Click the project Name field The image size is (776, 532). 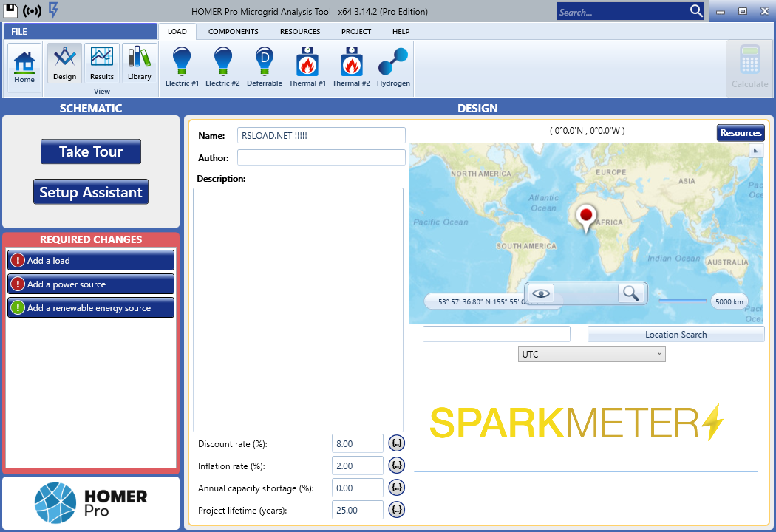pos(321,136)
